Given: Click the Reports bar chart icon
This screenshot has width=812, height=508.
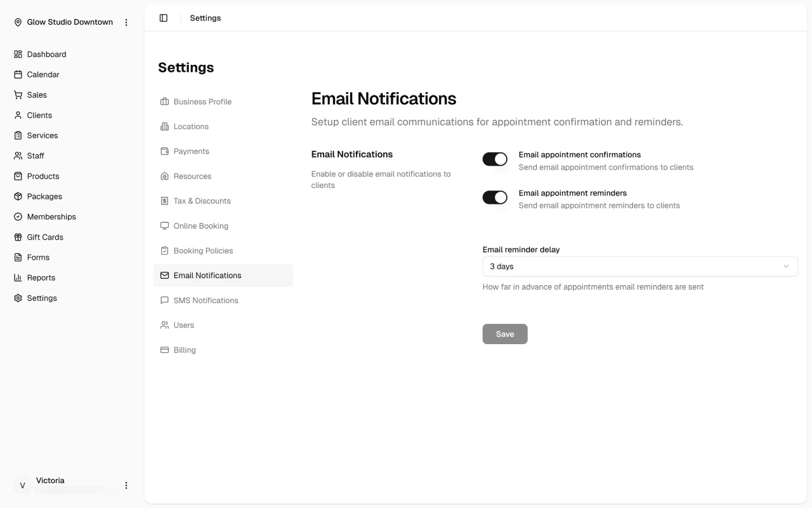Looking at the screenshot, I should point(18,277).
